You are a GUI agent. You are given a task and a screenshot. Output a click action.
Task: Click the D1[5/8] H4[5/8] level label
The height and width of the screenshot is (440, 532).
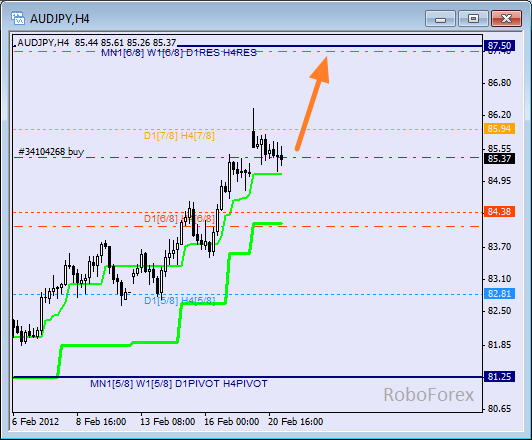pos(179,301)
